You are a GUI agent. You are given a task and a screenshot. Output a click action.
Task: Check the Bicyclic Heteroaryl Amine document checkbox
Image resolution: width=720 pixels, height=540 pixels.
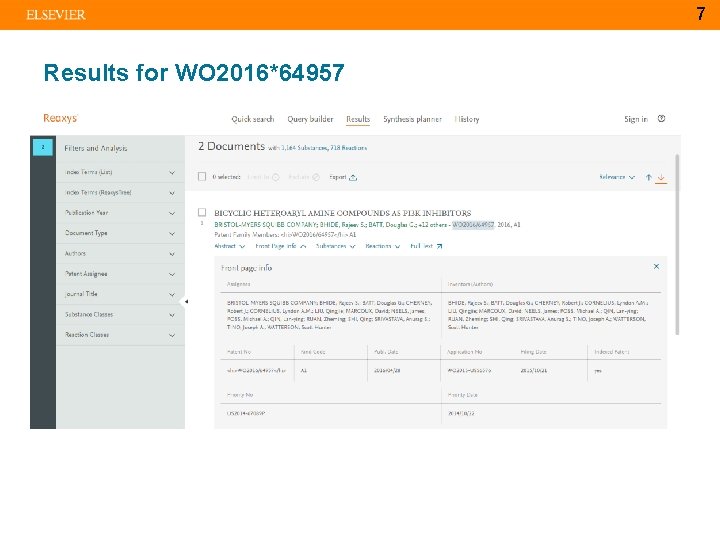(202, 212)
